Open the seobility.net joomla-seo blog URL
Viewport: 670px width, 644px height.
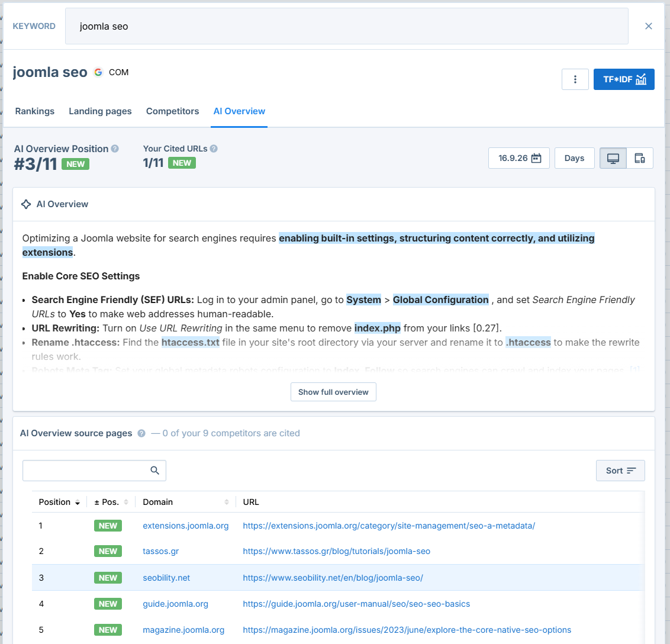[x=333, y=578]
